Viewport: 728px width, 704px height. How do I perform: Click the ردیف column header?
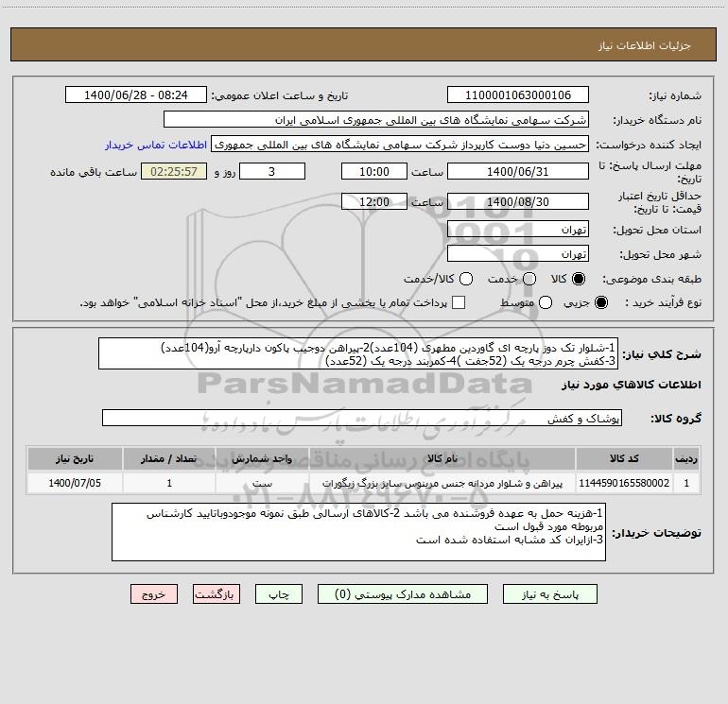(x=686, y=458)
